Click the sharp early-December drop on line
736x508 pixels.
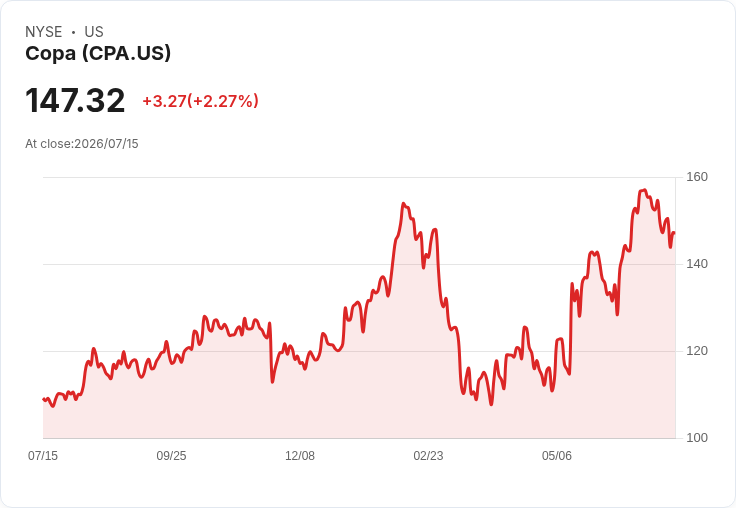tap(271, 352)
